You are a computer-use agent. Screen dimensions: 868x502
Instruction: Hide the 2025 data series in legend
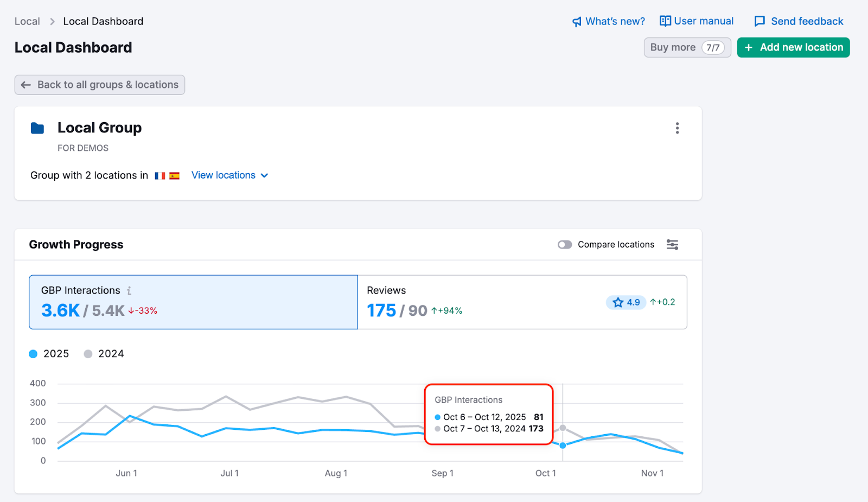coord(49,353)
